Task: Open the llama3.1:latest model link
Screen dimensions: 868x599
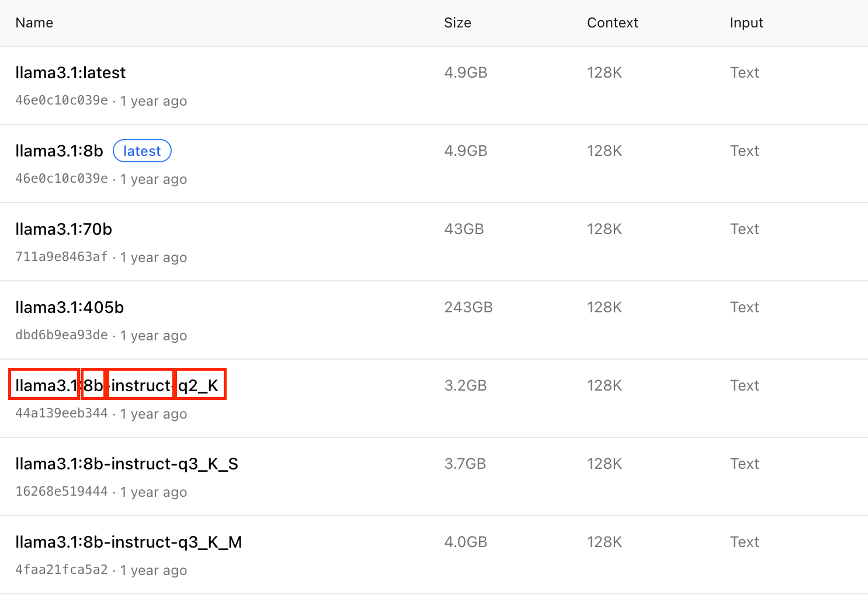Action: coord(70,73)
